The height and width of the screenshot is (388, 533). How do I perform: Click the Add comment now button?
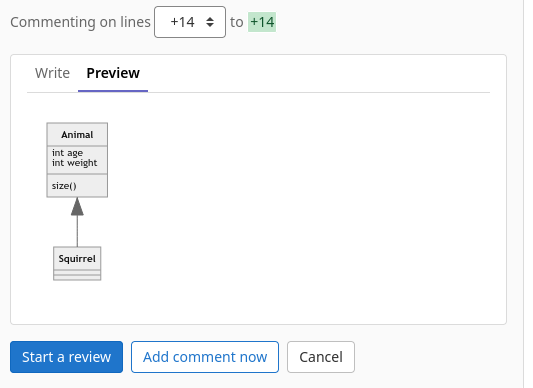pyautogui.click(x=205, y=357)
